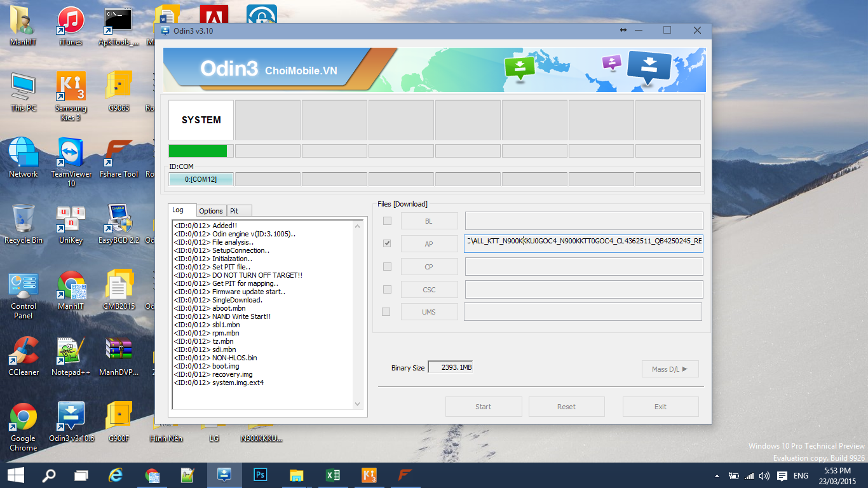868x488 pixels.
Task: Open Task View from the taskbar
Action: [81, 475]
